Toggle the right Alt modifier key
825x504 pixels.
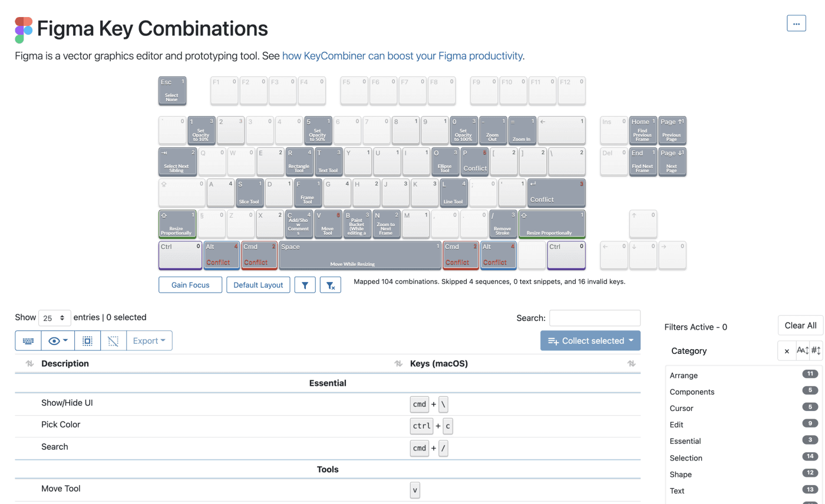tap(499, 255)
